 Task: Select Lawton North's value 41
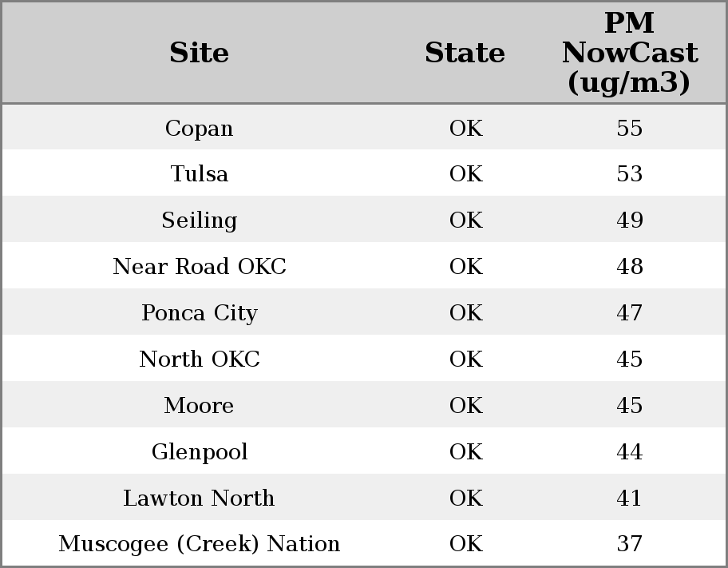coord(629,498)
